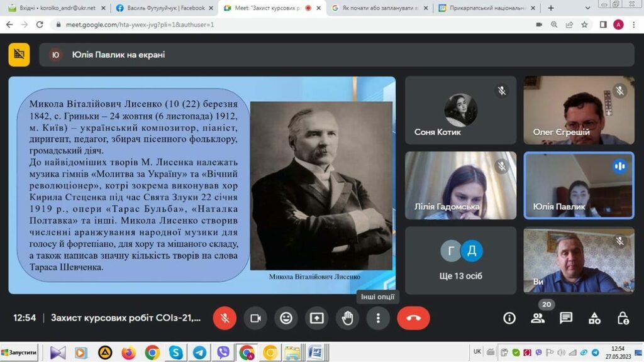Open meeting details info icon
This screenshot has height=362, width=644.
(x=509, y=318)
